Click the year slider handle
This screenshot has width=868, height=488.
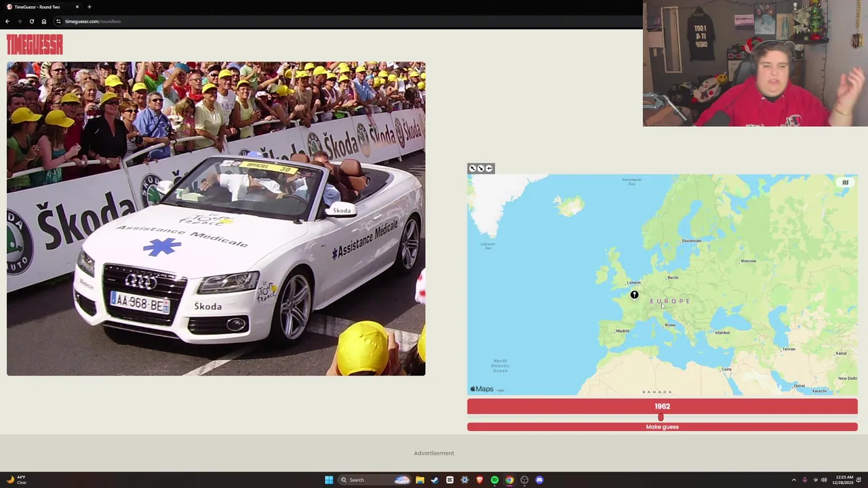[x=660, y=418]
